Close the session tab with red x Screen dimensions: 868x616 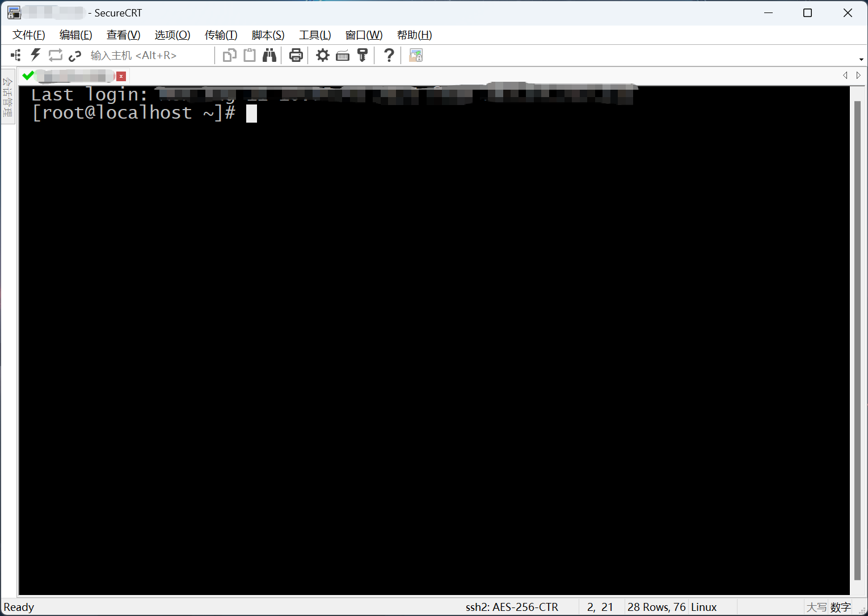[x=121, y=76]
